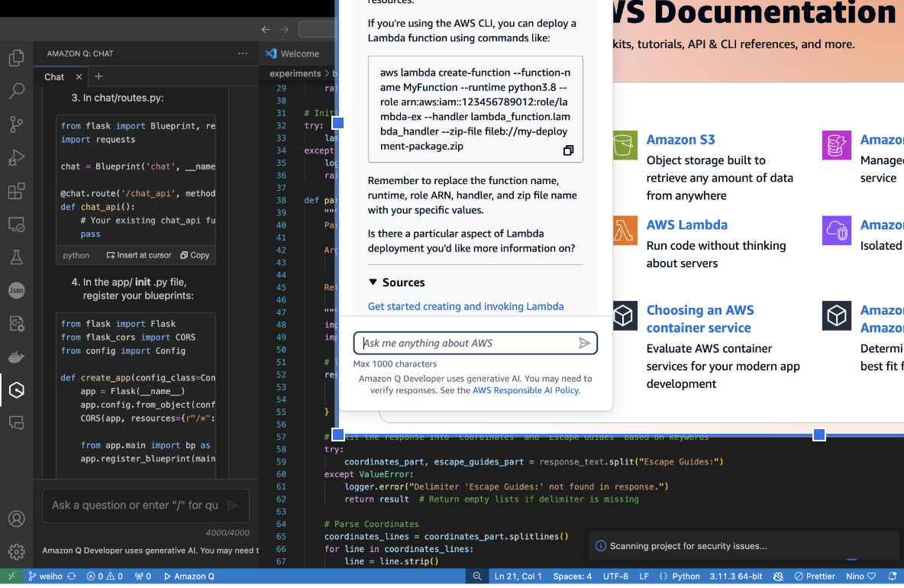Copy the AWS CLI command code block
The height and width of the screenshot is (588, 904).
[x=569, y=150]
